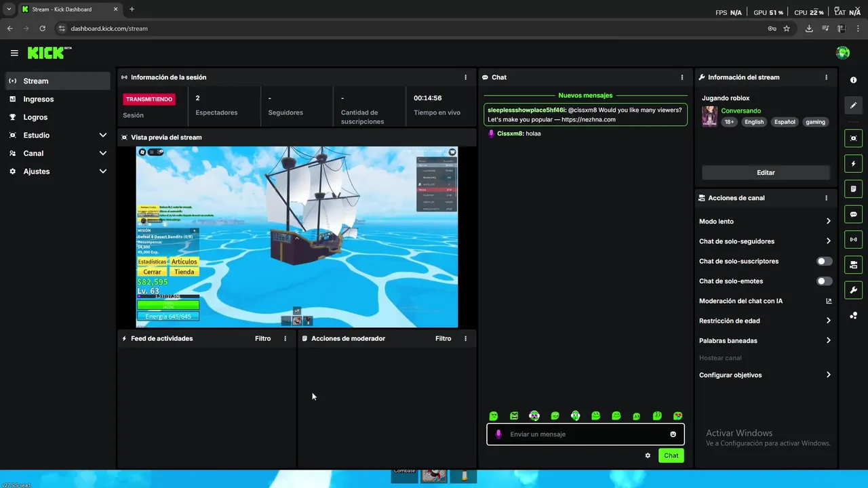Open the browser tab list dropdown
The width and height of the screenshot is (868, 488).
tap(9, 9)
